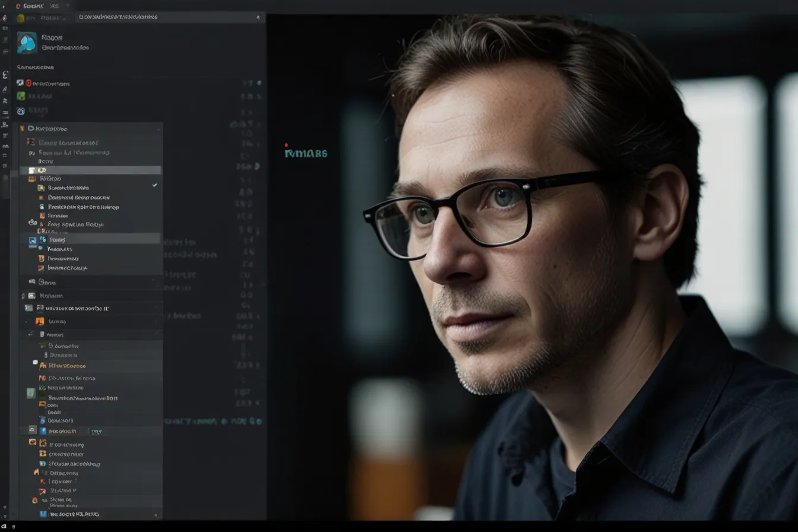798x532 pixels.
Task: Click the red icon atop the left sidebar
Action: click(x=5, y=18)
